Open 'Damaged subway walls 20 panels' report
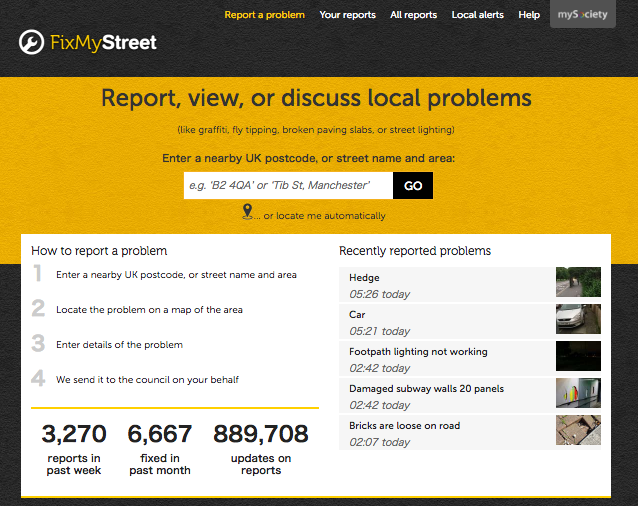 click(470, 395)
